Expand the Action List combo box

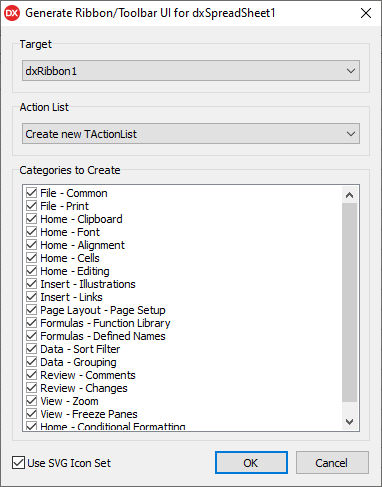click(191, 134)
